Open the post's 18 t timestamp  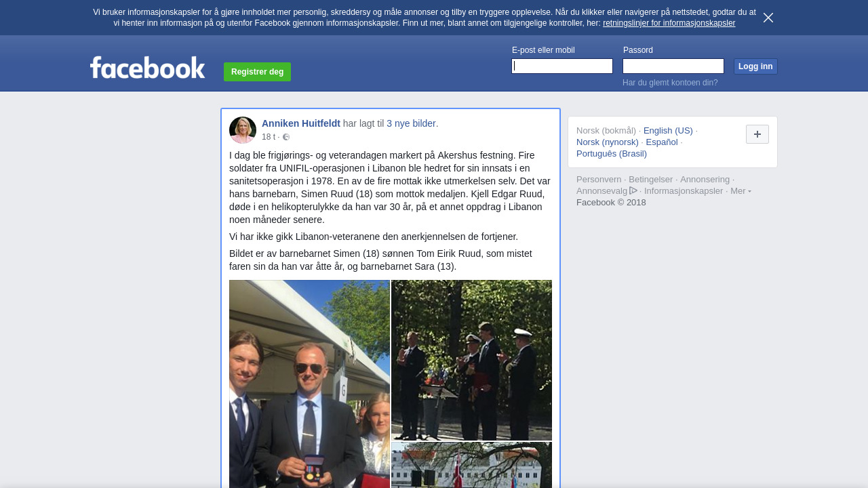(x=269, y=137)
